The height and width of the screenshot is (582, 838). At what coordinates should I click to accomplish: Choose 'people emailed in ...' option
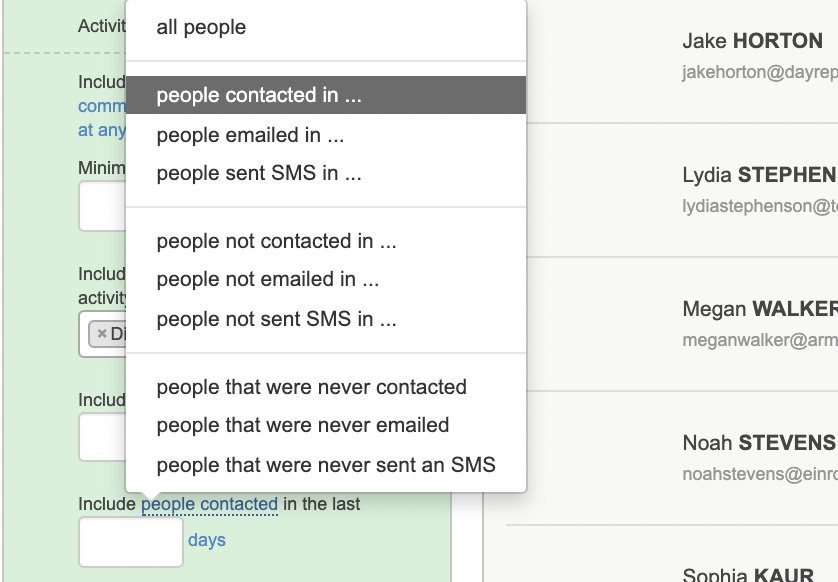pos(250,135)
